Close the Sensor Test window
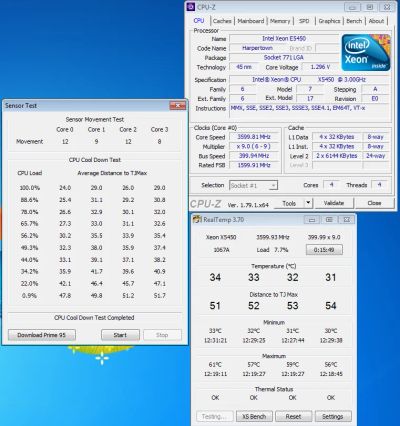 point(178,106)
